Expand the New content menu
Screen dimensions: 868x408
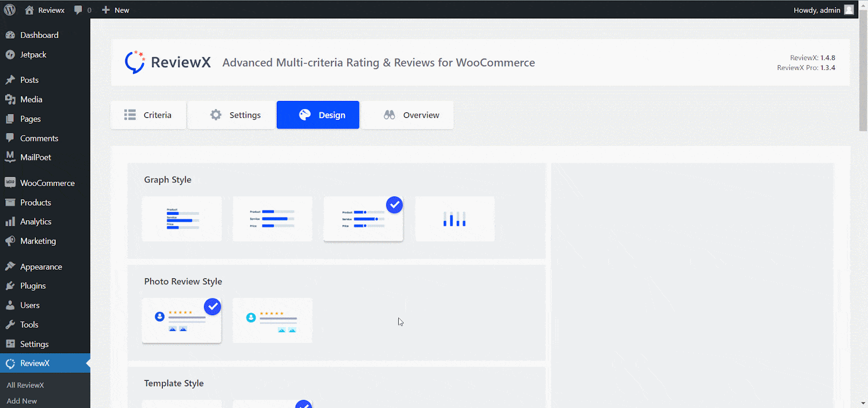(116, 10)
